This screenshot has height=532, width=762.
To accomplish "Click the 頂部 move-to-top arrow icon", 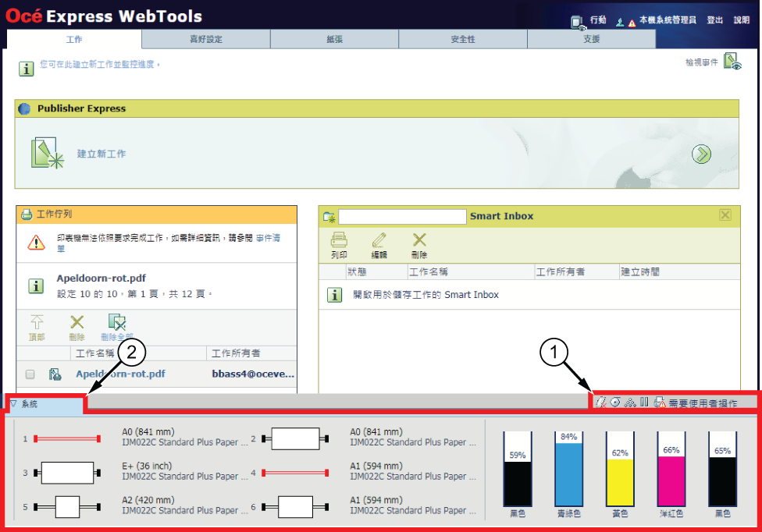I will [x=37, y=322].
